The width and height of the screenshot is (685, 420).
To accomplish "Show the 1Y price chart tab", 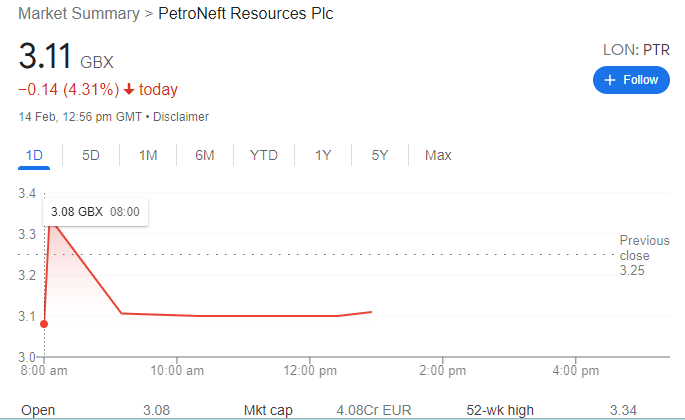I will [323, 155].
